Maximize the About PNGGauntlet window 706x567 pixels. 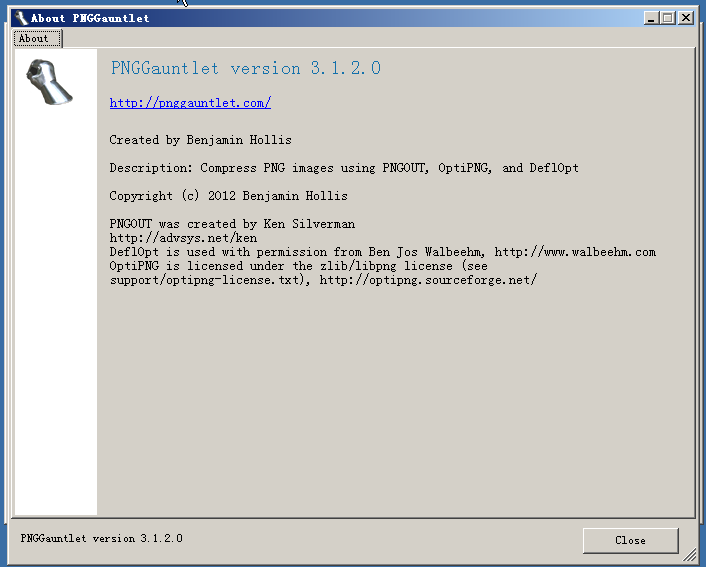667,18
